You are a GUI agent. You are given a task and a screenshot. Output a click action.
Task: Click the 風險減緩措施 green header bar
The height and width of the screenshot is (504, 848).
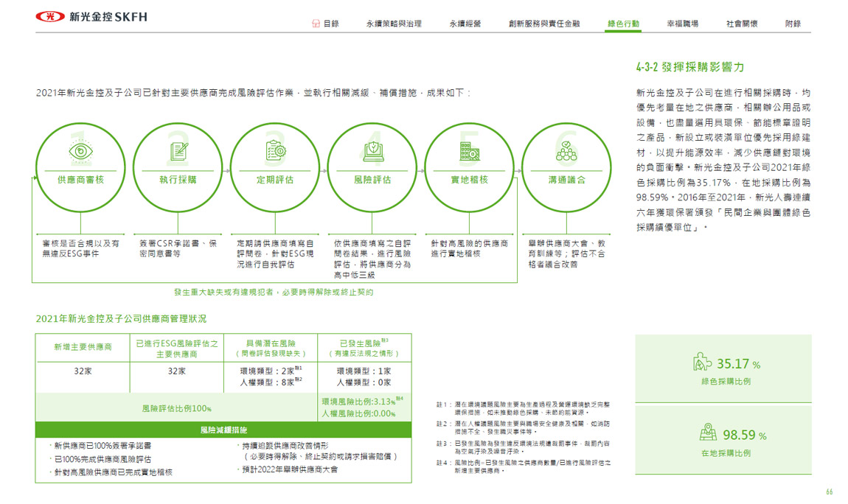pyautogui.click(x=223, y=430)
